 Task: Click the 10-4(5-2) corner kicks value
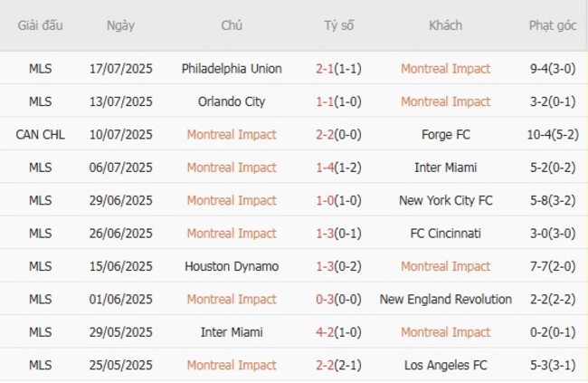point(553,135)
